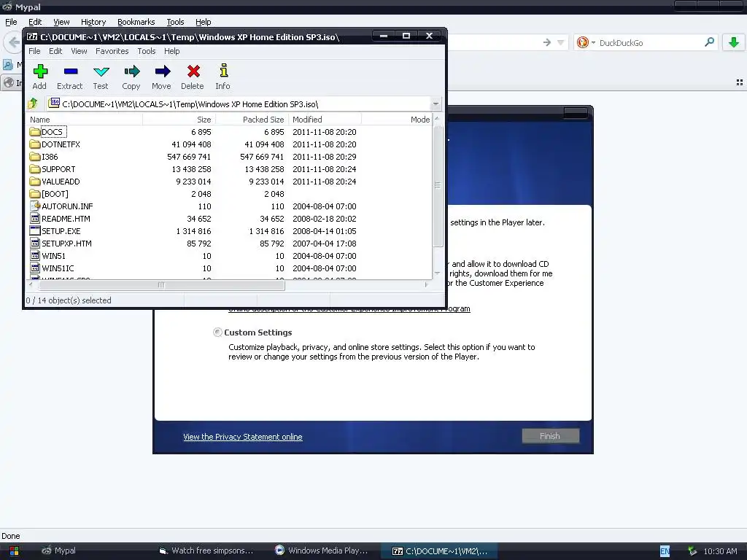Select the DOCS folder icon
Screen dimensions: 747x560
35,131
